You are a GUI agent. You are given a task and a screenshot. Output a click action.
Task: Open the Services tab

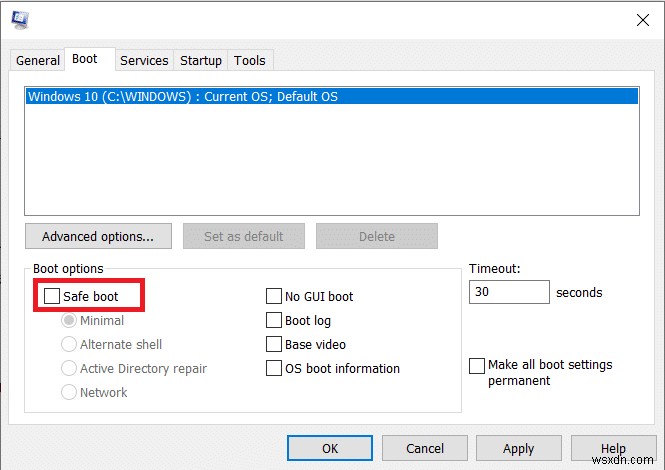144,60
